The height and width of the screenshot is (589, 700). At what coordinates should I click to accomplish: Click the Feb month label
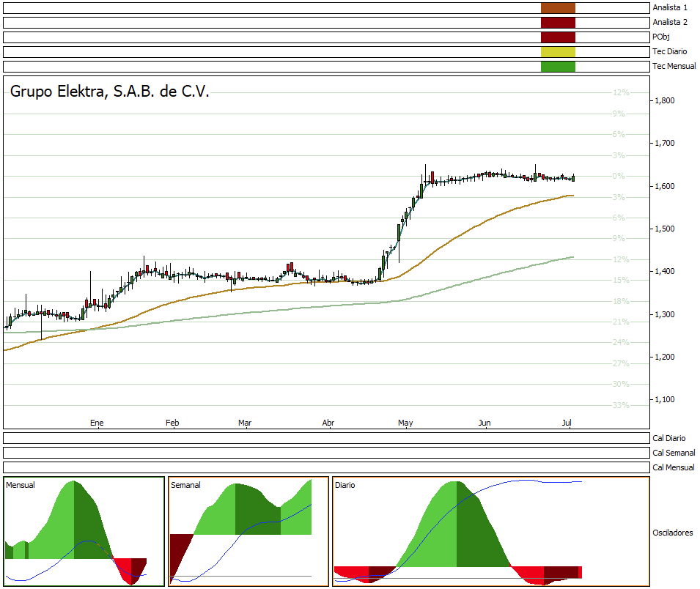[172, 423]
